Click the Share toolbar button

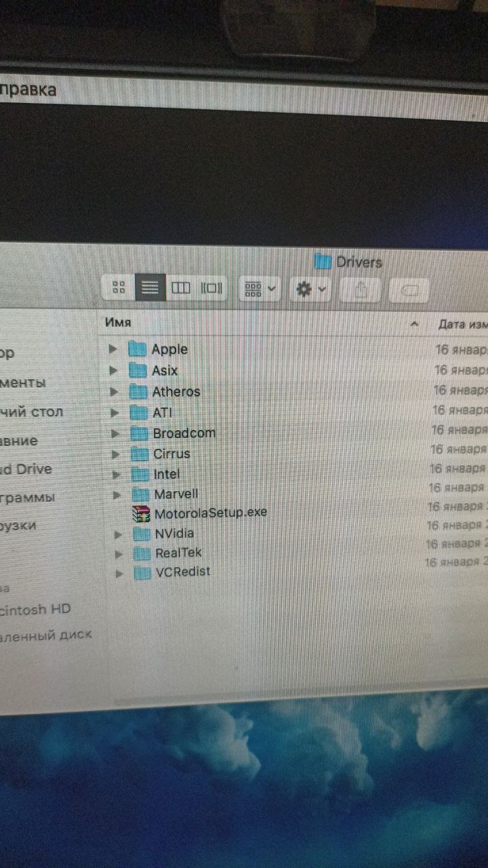[x=361, y=290]
